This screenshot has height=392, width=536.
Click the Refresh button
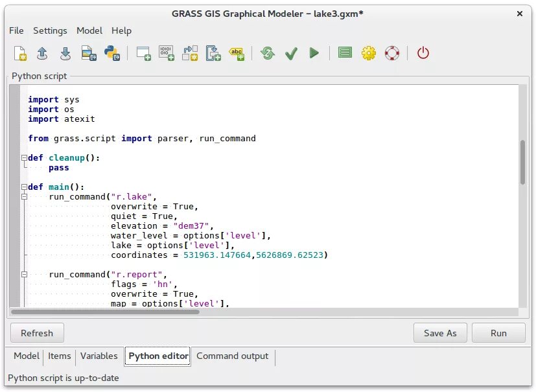(37, 333)
